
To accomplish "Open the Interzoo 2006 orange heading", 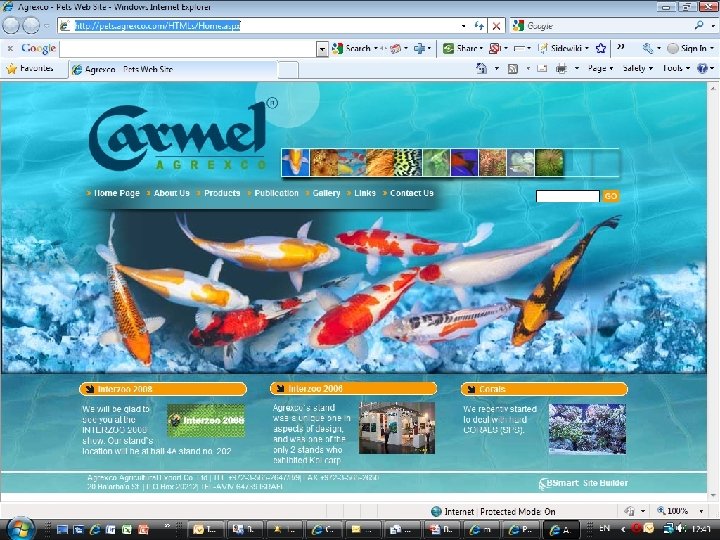I will [x=354, y=389].
